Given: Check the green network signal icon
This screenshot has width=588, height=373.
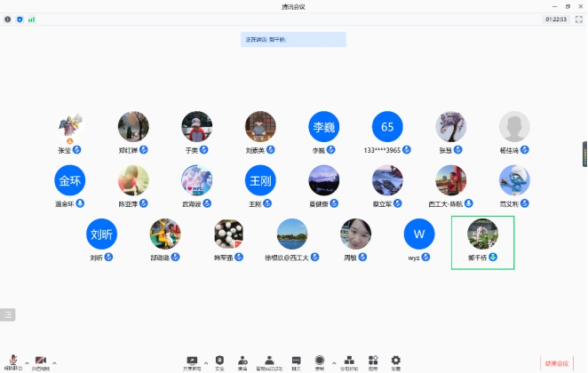Looking at the screenshot, I should point(31,19).
